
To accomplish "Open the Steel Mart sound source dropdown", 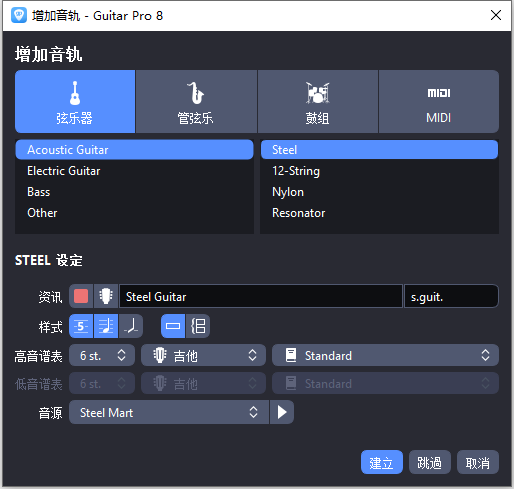I will pos(169,412).
